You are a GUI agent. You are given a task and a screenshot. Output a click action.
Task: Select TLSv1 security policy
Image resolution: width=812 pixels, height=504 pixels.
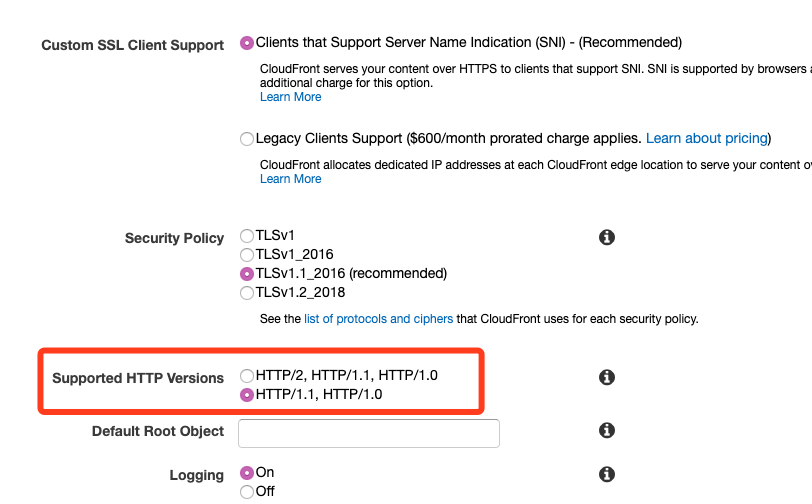click(x=247, y=236)
